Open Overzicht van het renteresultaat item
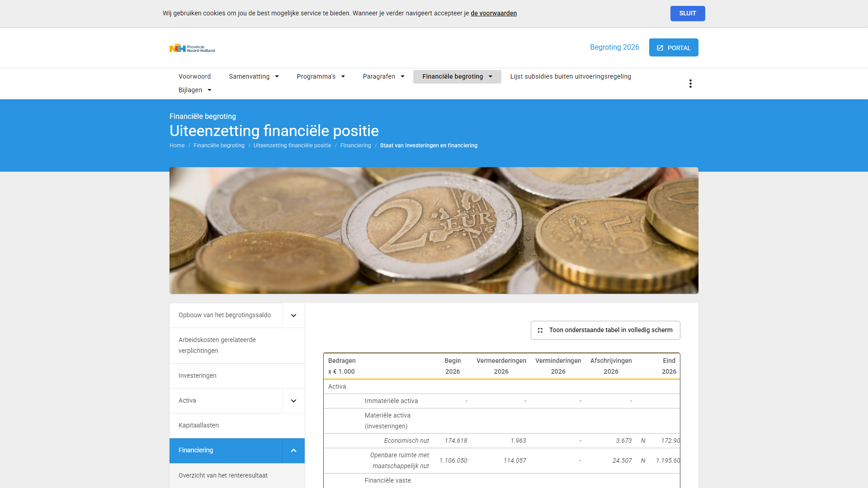The height and width of the screenshot is (488, 868). [223, 475]
